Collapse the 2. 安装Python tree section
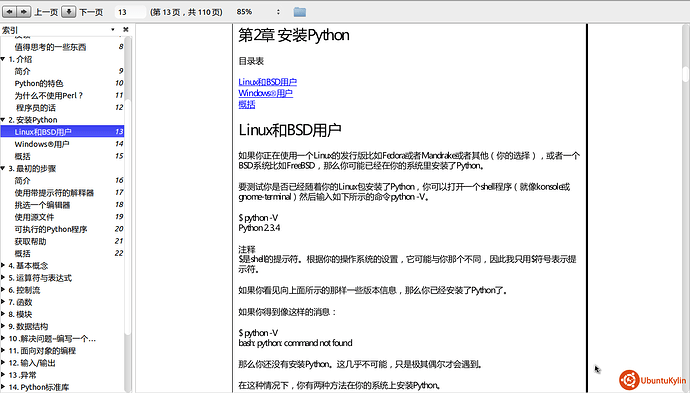Image resolution: width=690 pixels, height=393 pixels. [3, 120]
